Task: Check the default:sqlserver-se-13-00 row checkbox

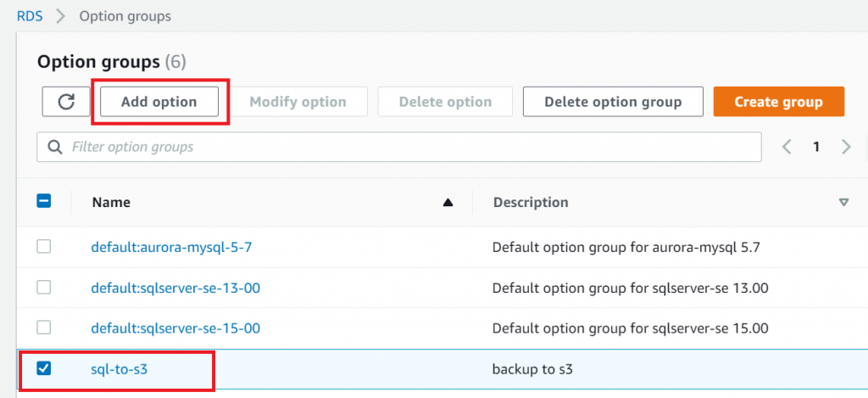Action: pos(44,288)
